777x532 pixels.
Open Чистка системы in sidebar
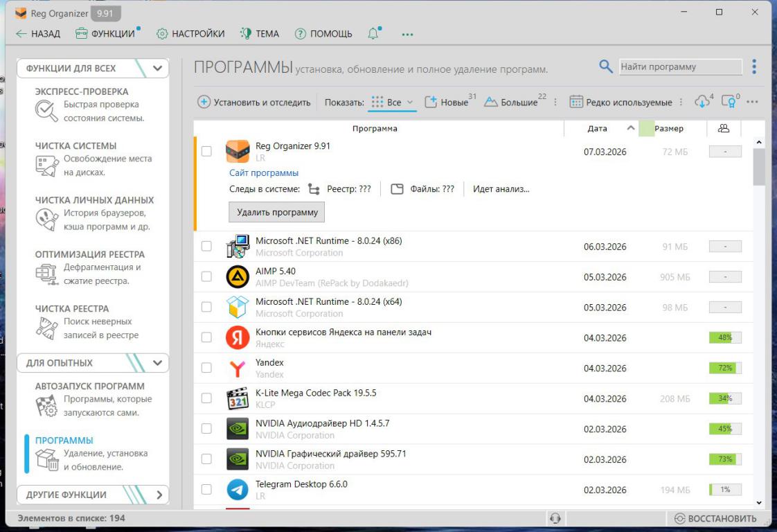tap(75, 146)
